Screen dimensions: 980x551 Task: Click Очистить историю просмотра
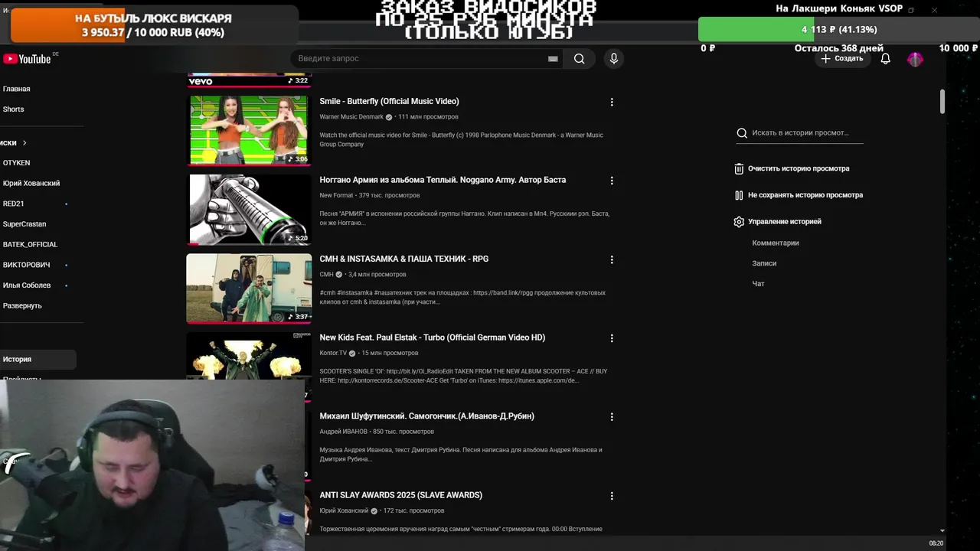pyautogui.click(x=799, y=168)
